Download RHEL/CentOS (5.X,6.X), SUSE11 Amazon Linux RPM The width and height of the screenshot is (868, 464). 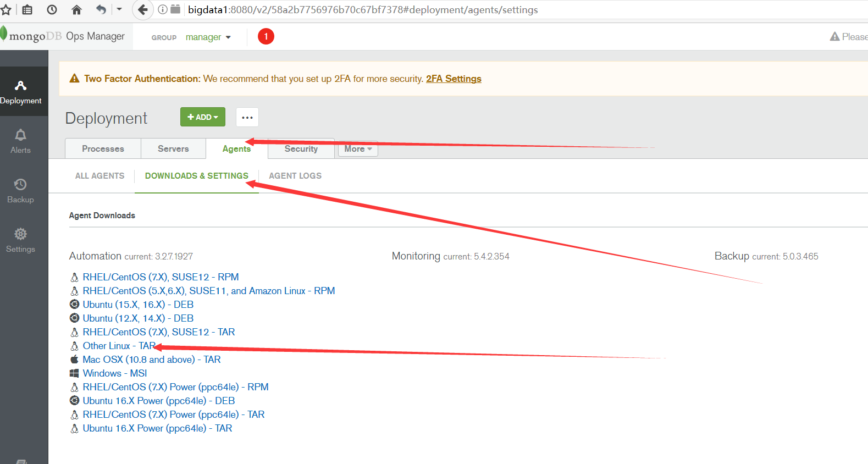209,291
